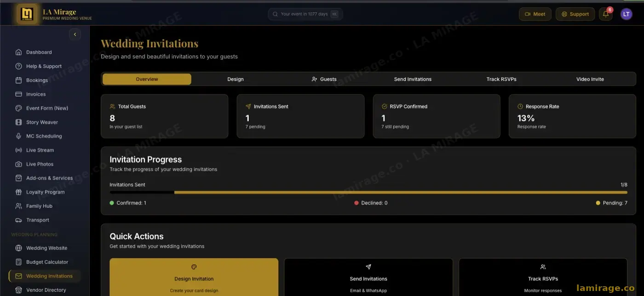Click the lifebuoy icon in Support
Viewport: 644px width, 296px height.
[x=564, y=14]
